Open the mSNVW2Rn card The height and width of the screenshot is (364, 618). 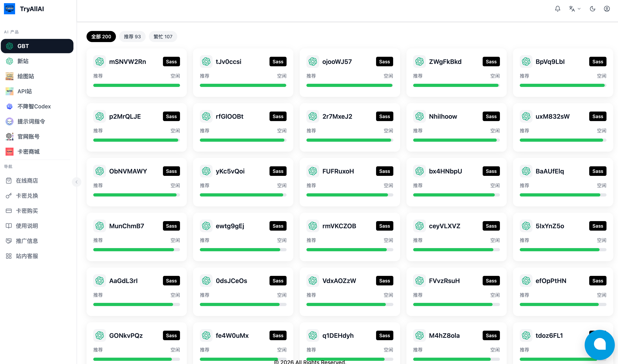click(137, 73)
